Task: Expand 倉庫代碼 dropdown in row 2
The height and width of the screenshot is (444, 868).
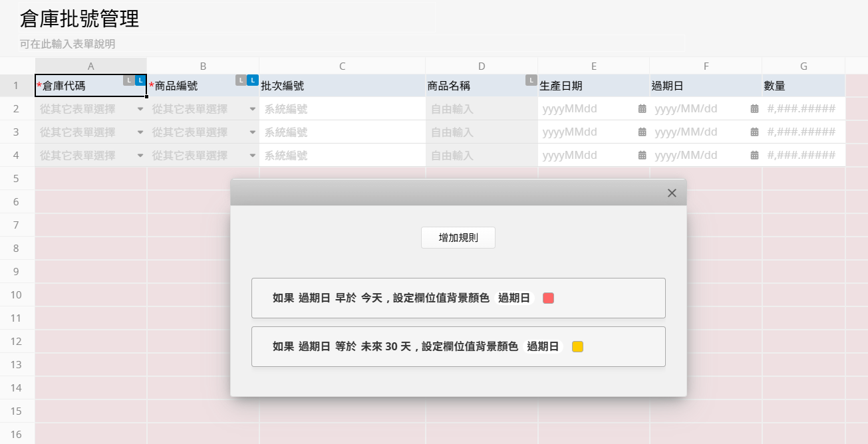Action: (140, 109)
